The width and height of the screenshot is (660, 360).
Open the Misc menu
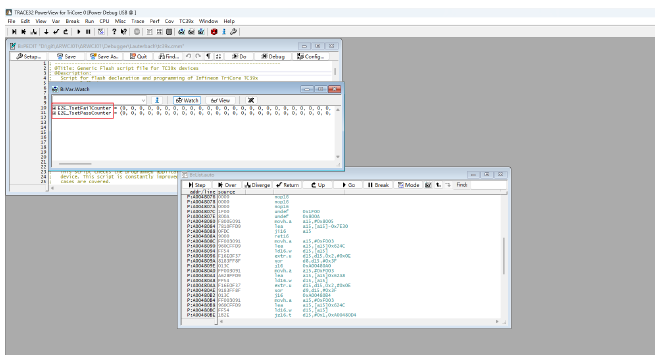pyautogui.click(x=120, y=21)
